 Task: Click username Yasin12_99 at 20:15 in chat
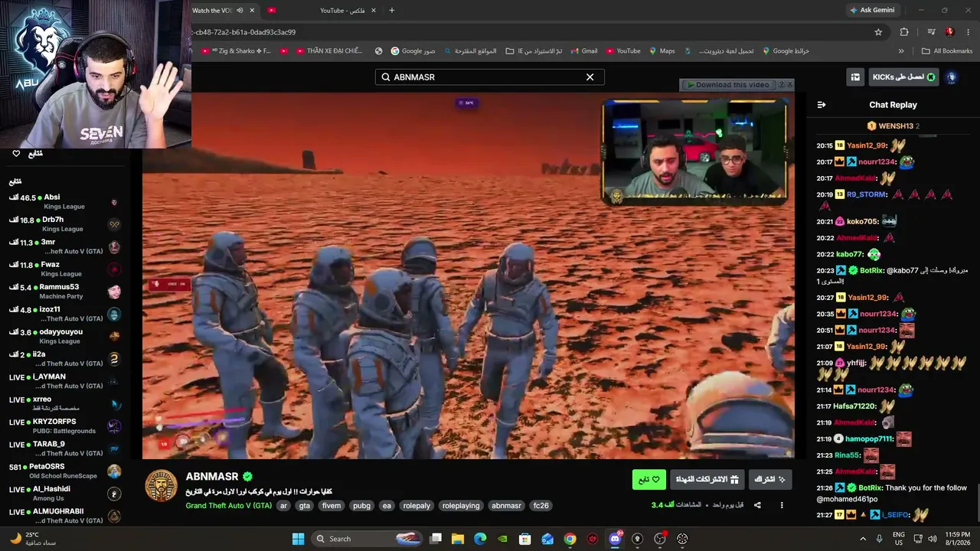[867, 145]
